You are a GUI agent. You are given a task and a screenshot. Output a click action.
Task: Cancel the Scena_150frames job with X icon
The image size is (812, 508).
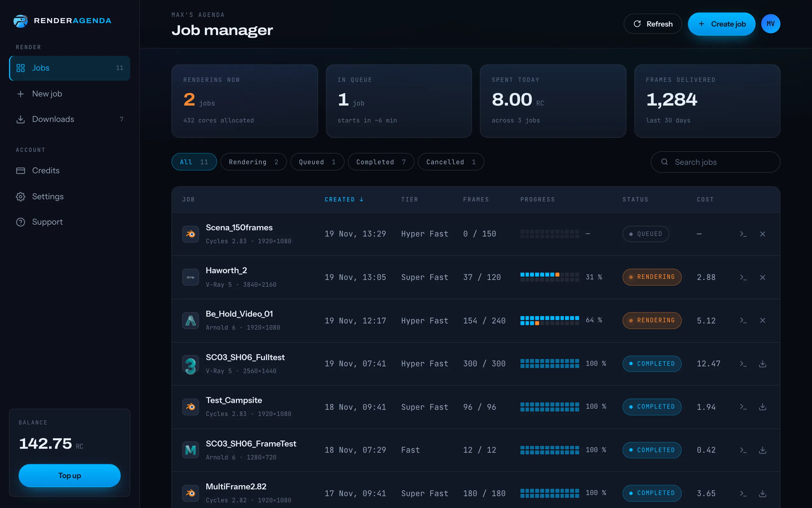[763, 234]
